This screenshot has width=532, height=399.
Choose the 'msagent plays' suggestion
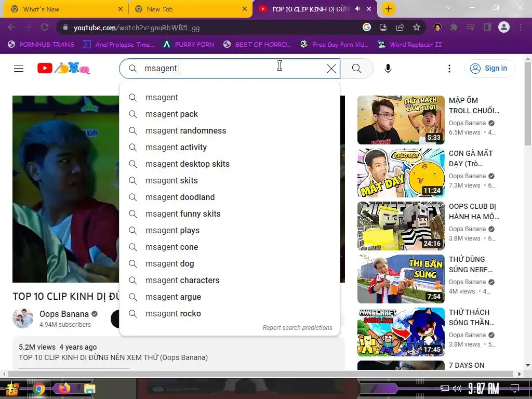pyautogui.click(x=229, y=230)
